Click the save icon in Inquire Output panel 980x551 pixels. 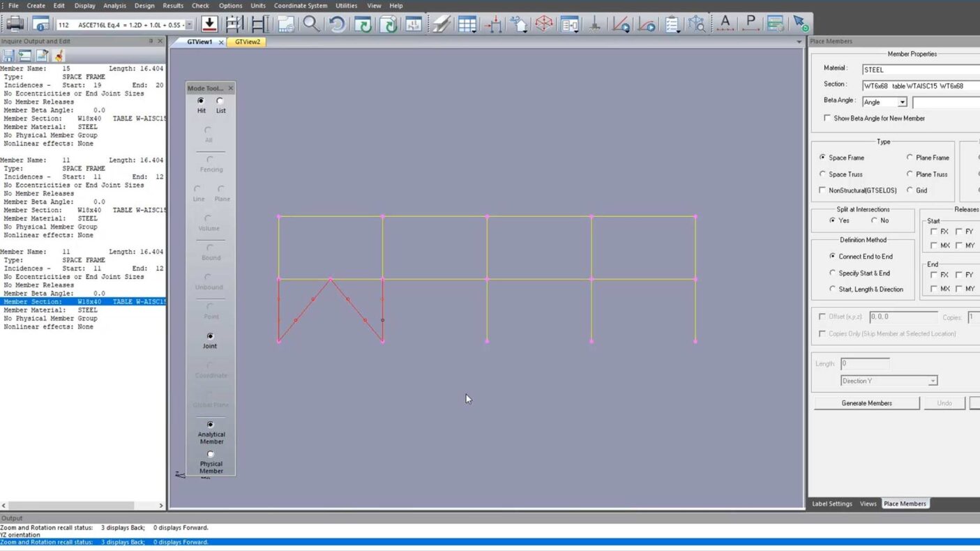[x=8, y=56]
